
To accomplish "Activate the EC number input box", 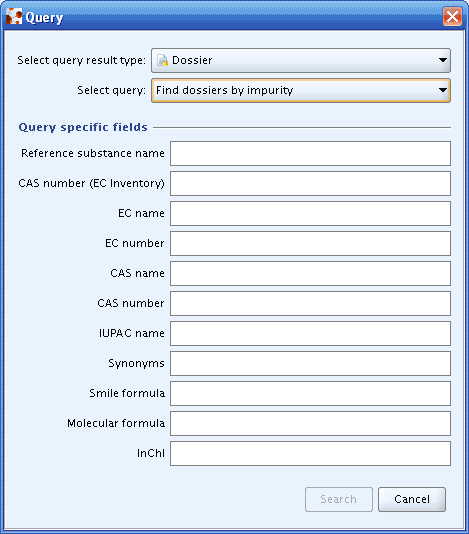I will (310, 244).
